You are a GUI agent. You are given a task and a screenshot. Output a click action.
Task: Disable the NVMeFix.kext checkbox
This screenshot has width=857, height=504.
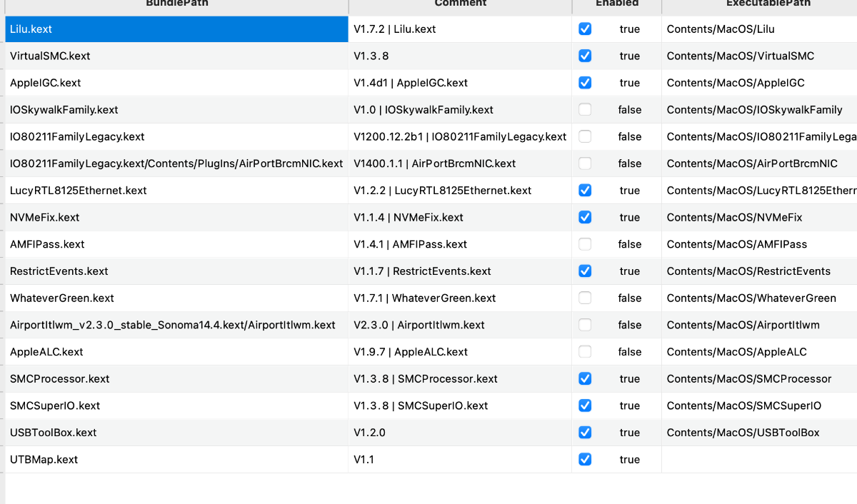tap(585, 217)
